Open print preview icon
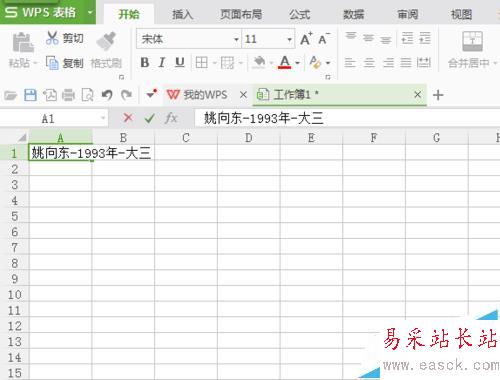The image size is (500, 380). (87, 95)
